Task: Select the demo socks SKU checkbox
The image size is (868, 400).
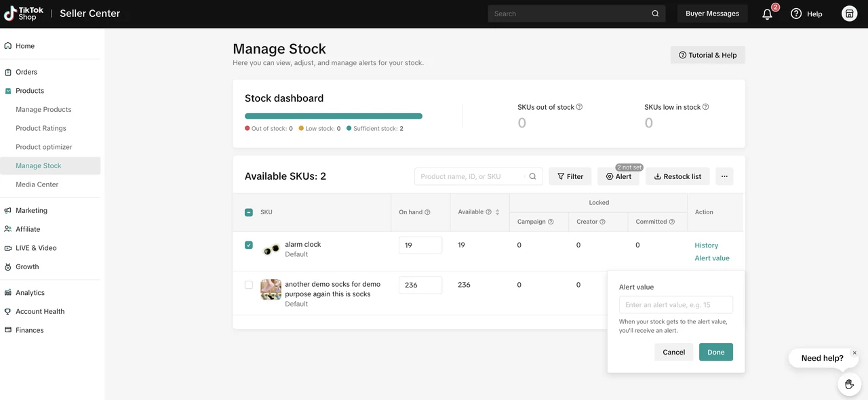Action: point(249,285)
